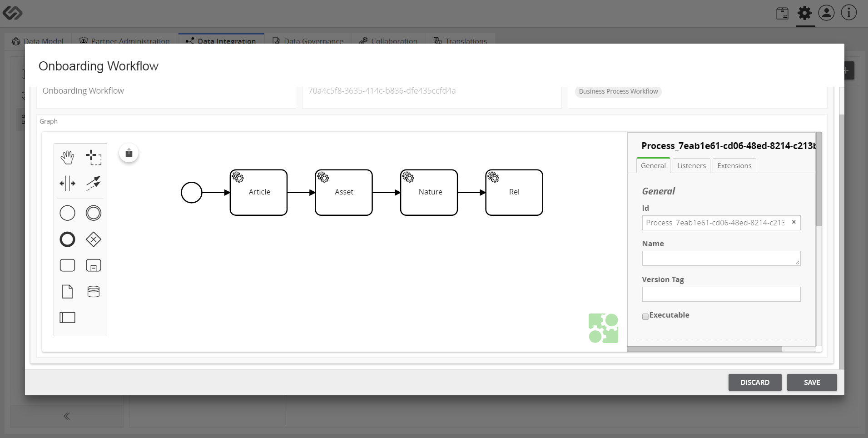Create a gateway from palette
868x438 pixels.
(94, 239)
